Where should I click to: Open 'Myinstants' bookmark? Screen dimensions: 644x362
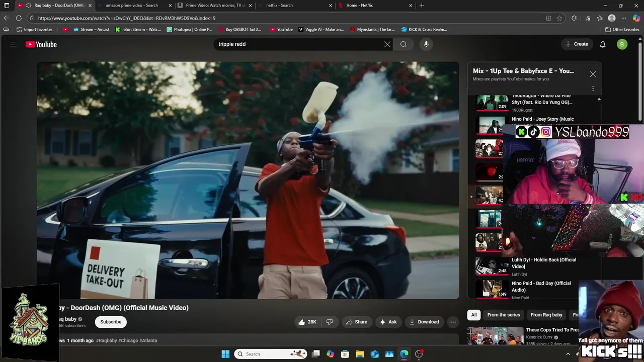tap(372, 30)
